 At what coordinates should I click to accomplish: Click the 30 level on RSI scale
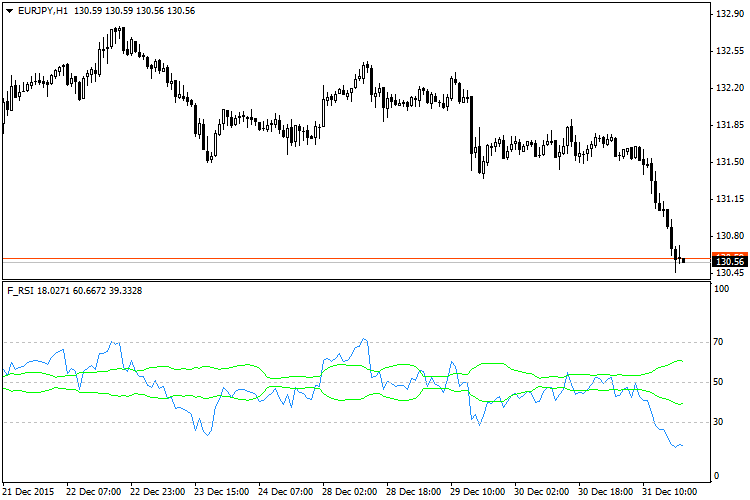tap(720, 422)
